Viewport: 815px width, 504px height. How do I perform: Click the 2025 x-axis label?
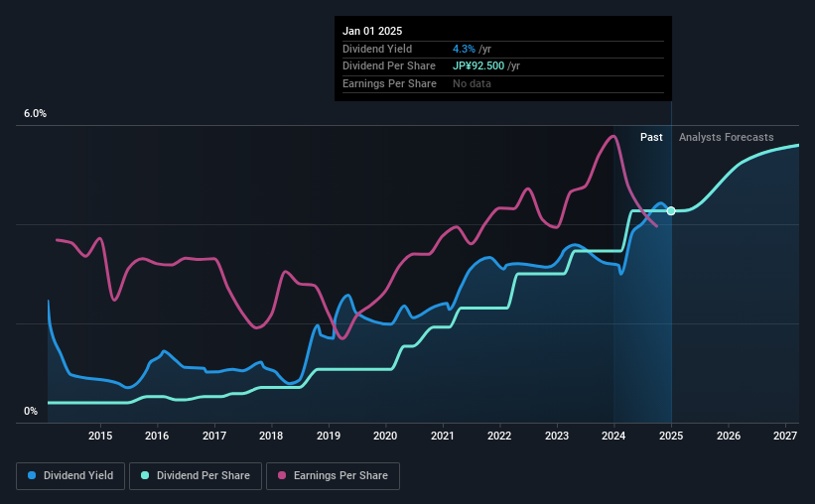(671, 436)
